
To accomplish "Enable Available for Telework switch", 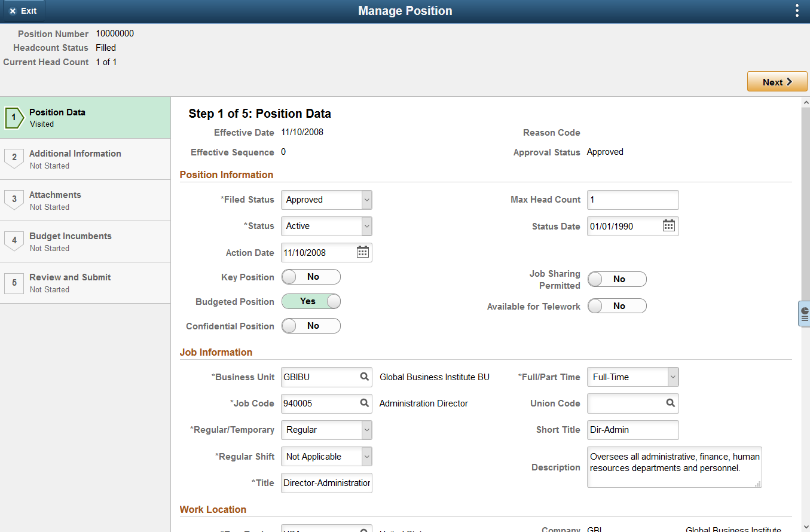I will click(x=617, y=306).
